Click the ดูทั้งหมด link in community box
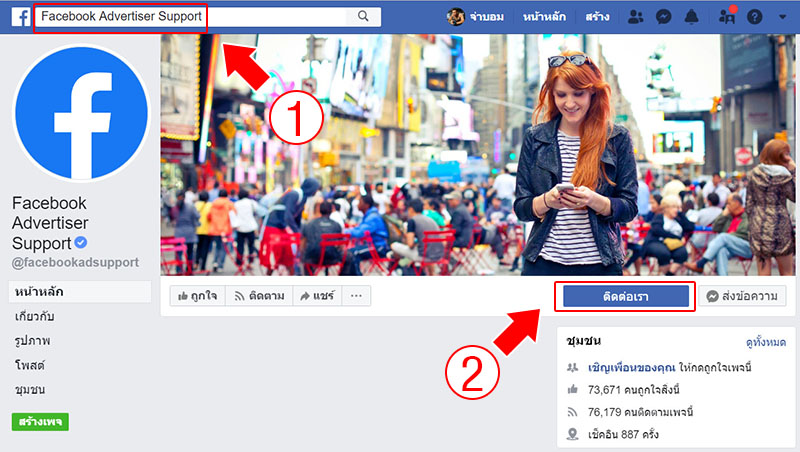 (x=766, y=342)
